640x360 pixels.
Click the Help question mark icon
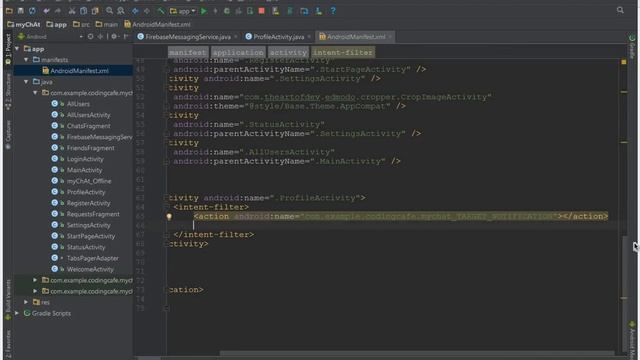(x=333, y=11)
